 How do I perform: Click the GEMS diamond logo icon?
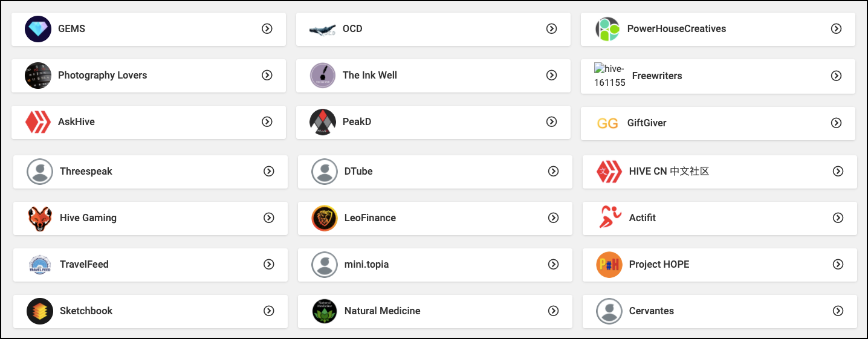click(38, 29)
